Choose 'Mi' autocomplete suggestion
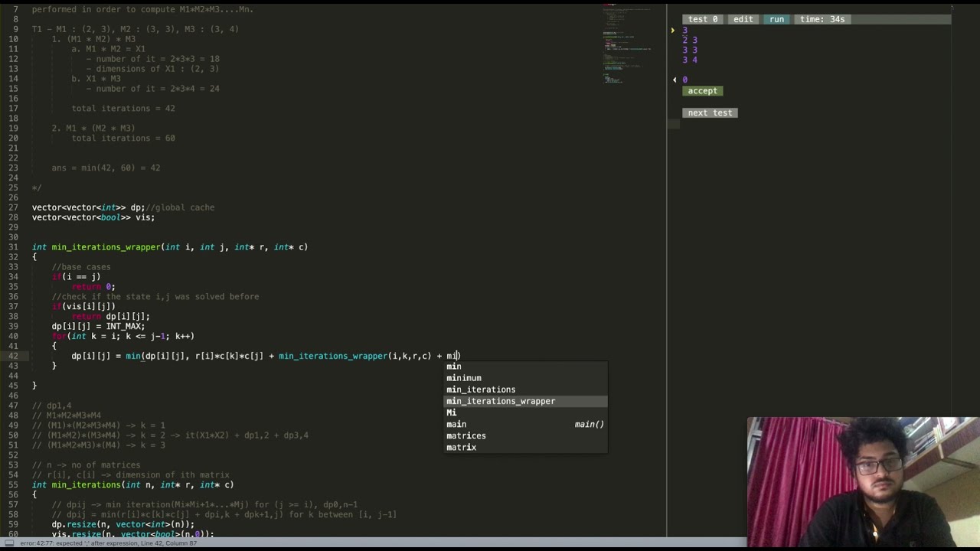Image resolution: width=980 pixels, height=551 pixels. 526,412
